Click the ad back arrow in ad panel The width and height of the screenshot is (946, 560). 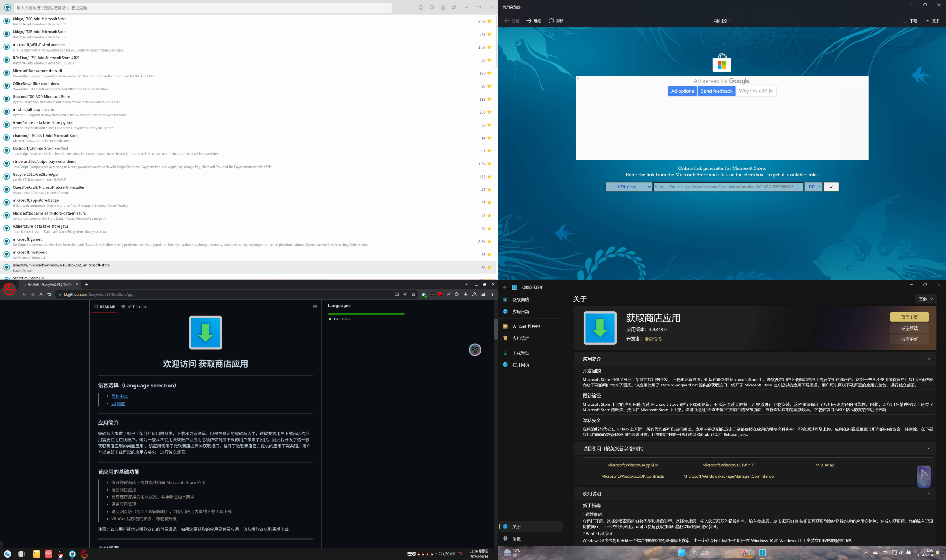(x=578, y=79)
